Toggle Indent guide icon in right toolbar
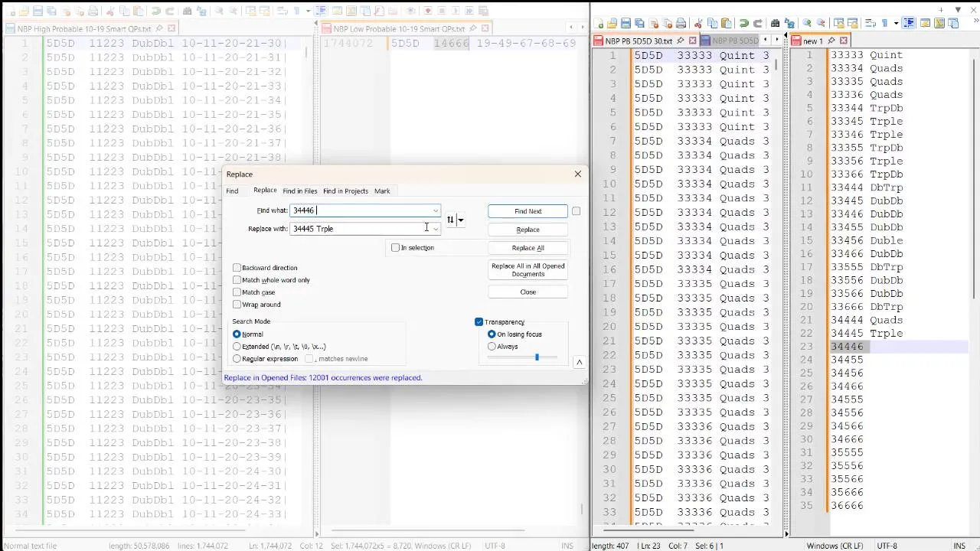Image resolution: width=980 pixels, height=551 pixels. [909, 23]
